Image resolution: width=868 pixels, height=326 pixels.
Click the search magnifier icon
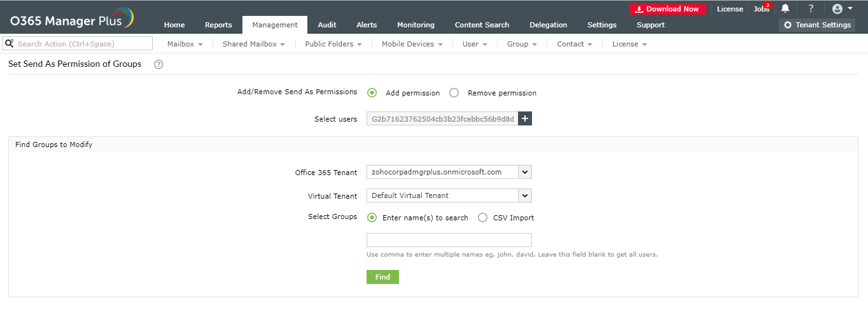(9, 43)
